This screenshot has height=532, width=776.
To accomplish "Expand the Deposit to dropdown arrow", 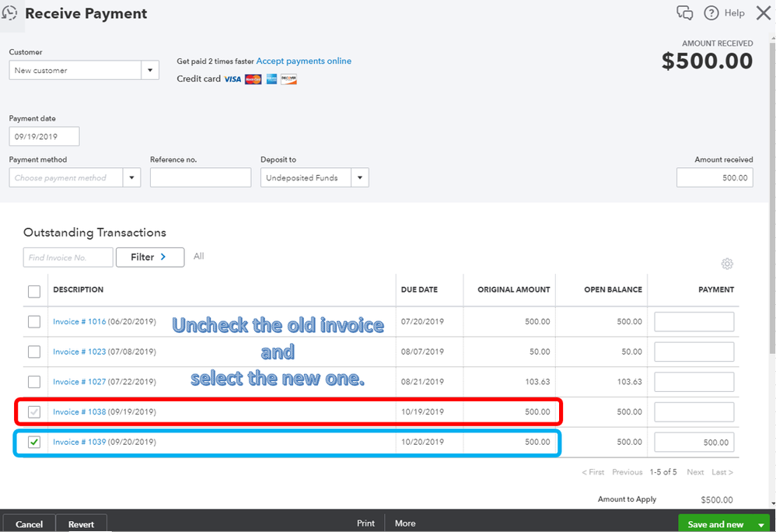I will (360, 177).
